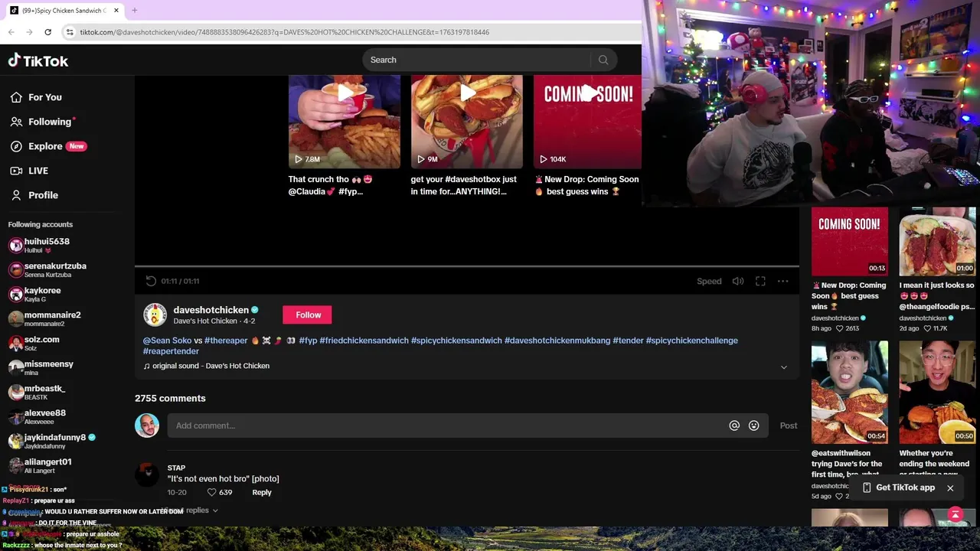This screenshot has height=551, width=980.
Task: Click the browser address bar URL
Action: tap(284, 32)
